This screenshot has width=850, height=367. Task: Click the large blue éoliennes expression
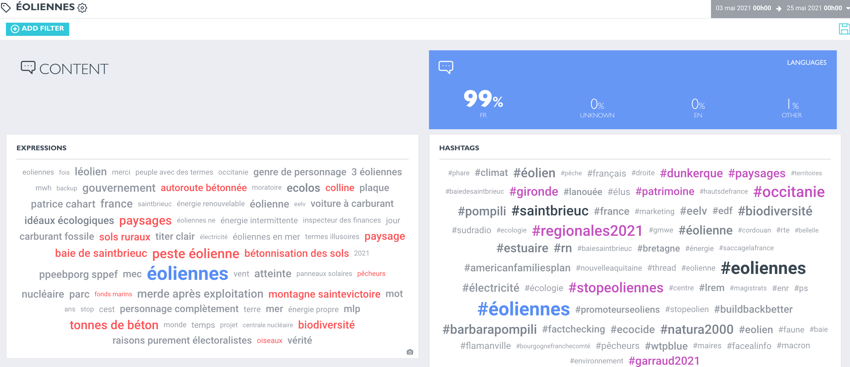(188, 273)
